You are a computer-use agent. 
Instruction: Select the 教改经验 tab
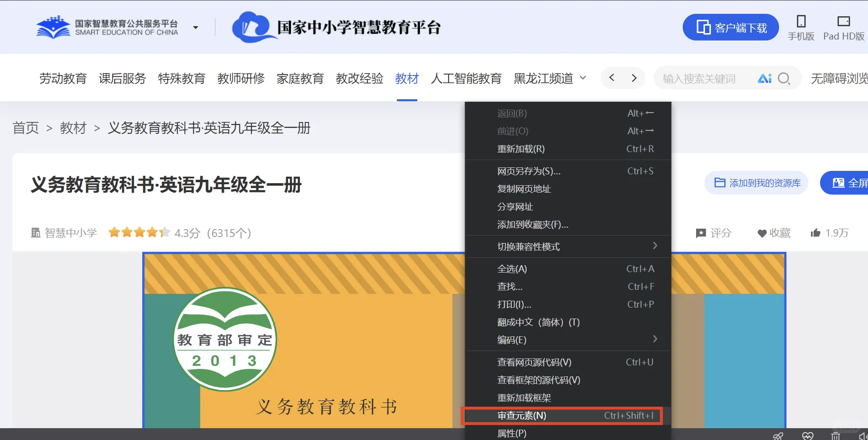[x=360, y=79]
